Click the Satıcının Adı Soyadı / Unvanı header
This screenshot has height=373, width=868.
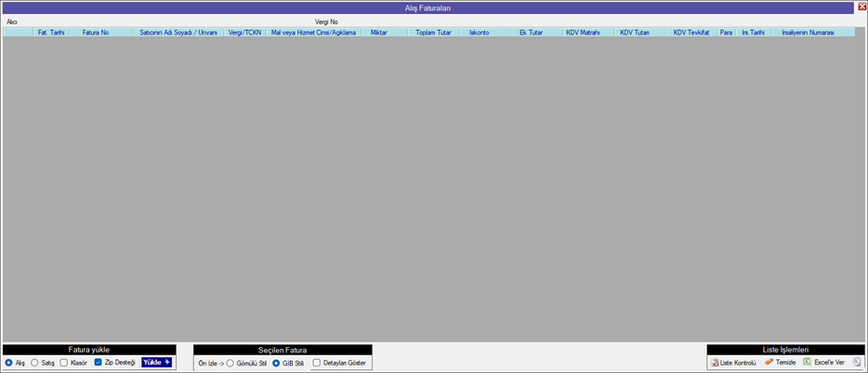[x=178, y=33]
